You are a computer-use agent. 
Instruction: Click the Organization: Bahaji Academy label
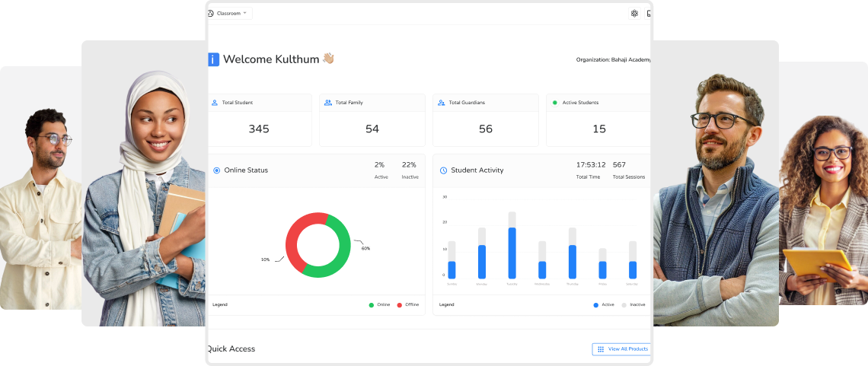pyautogui.click(x=613, y=59)
